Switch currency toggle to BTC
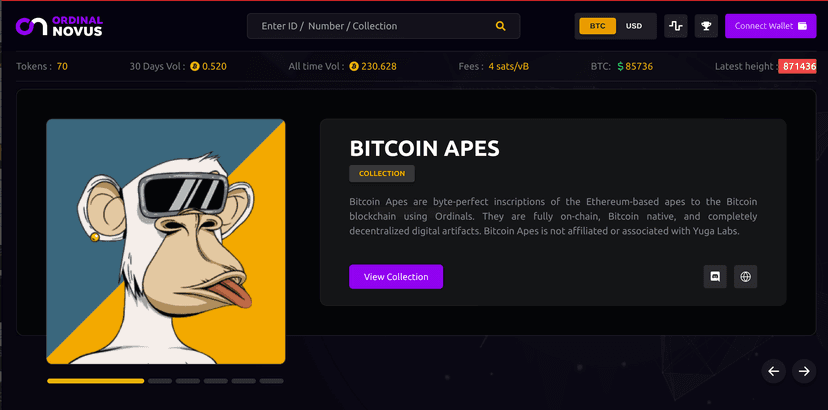828x410 pixels. pyautogui.click(x=597, y=26)
